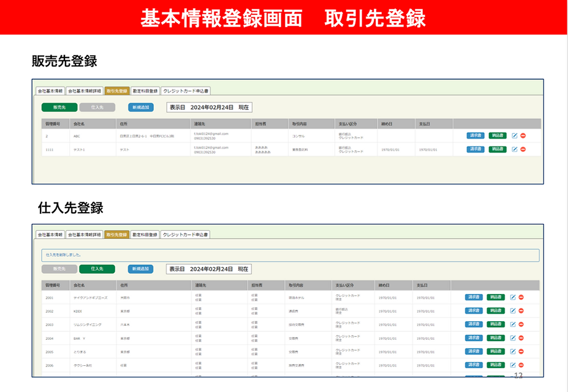This screenshot has width=568, height=392.
Task: Edit supplier row 2003
Action: (x=512, y=324)
